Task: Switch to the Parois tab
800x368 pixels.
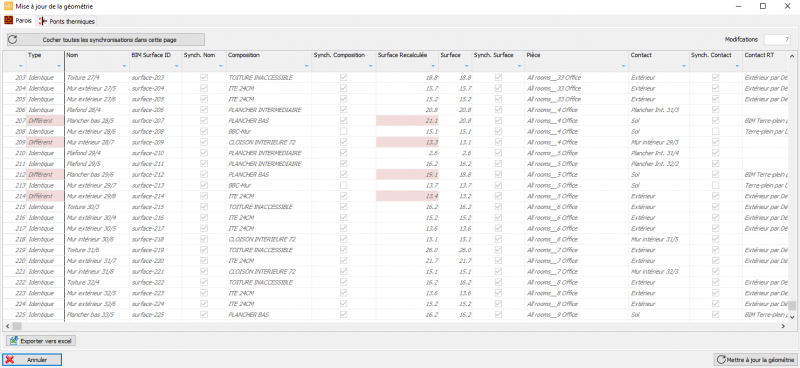Action: tap(18, 21)
